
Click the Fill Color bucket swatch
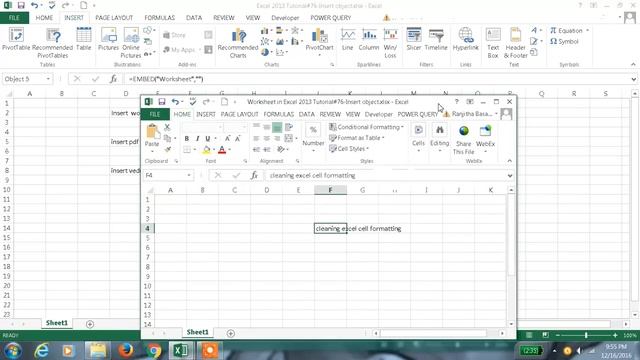[x=207, y=150]
